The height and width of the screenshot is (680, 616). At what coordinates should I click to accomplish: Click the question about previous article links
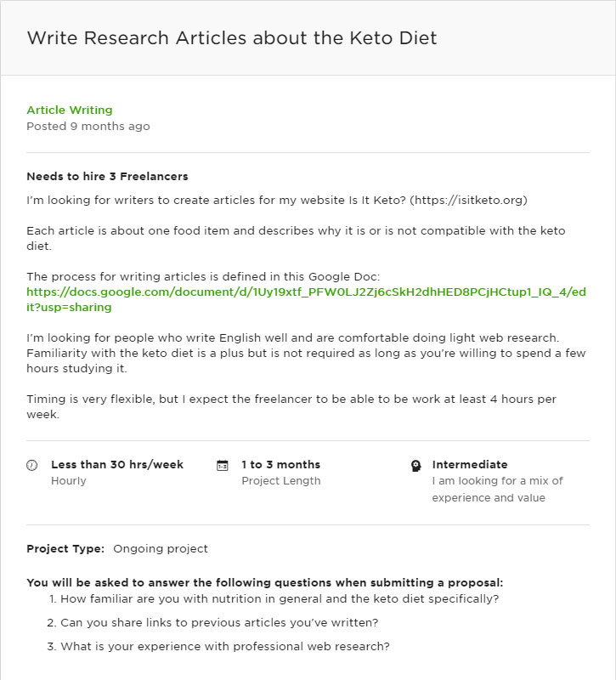pyautogui.click(x=219, y=622)
